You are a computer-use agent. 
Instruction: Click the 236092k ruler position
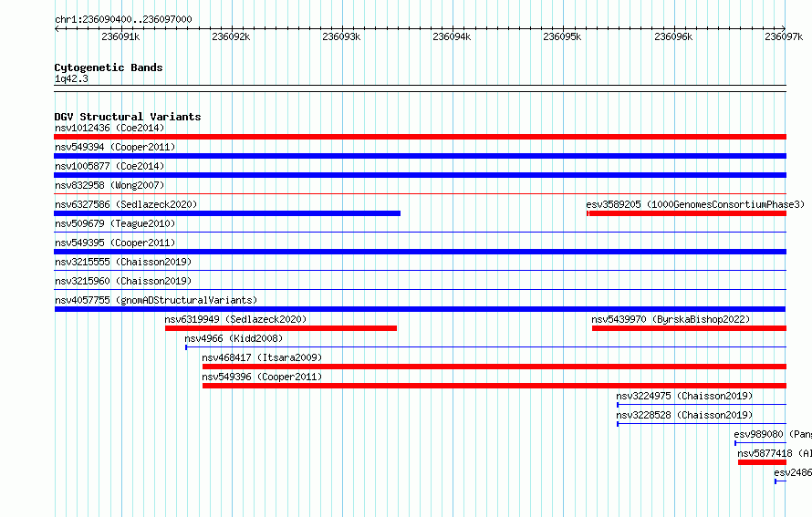click(x=231, y=36)
